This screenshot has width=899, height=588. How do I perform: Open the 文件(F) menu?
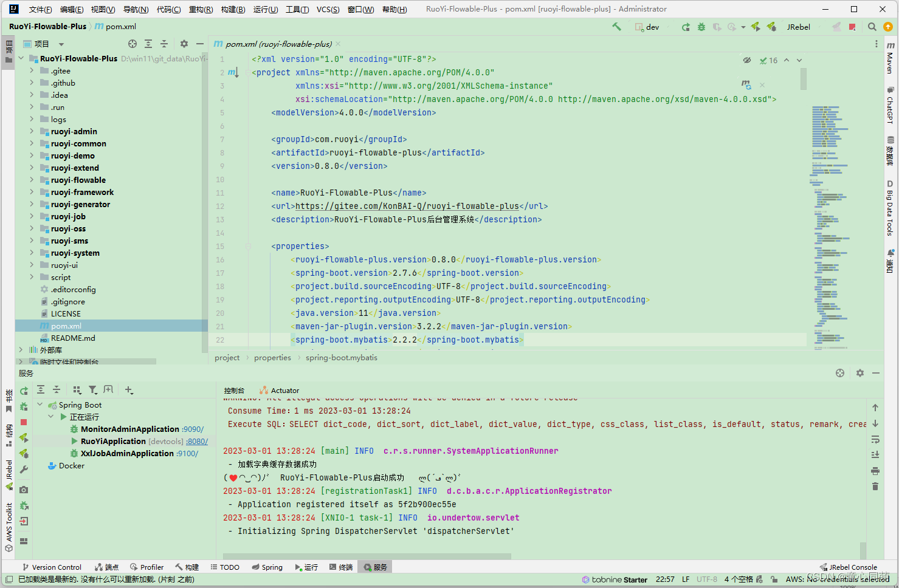pyautogui.click(x=40, y=9)
